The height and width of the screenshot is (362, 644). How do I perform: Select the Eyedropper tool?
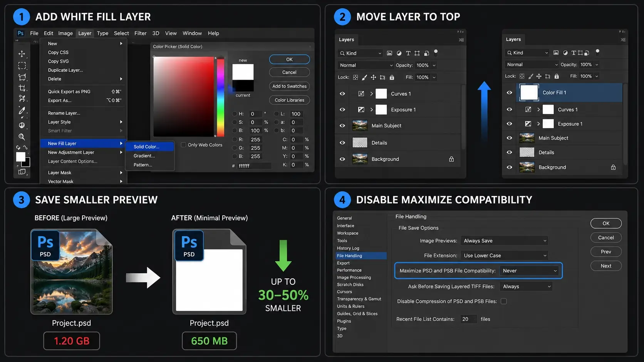[x=22, y=110]
